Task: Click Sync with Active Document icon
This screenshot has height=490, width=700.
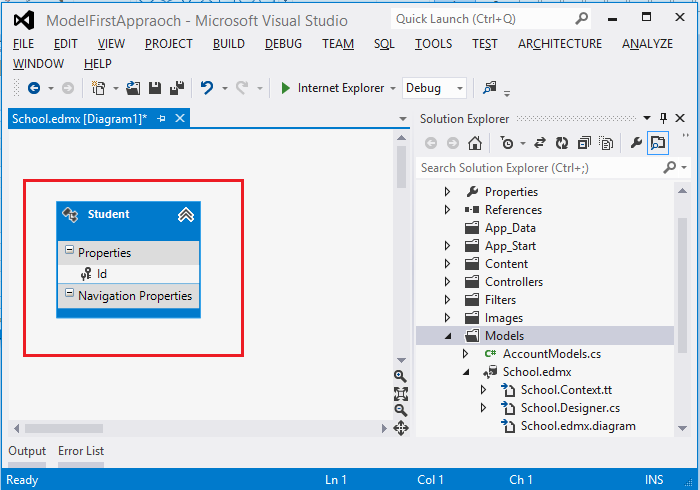Action: click(540, 143)
